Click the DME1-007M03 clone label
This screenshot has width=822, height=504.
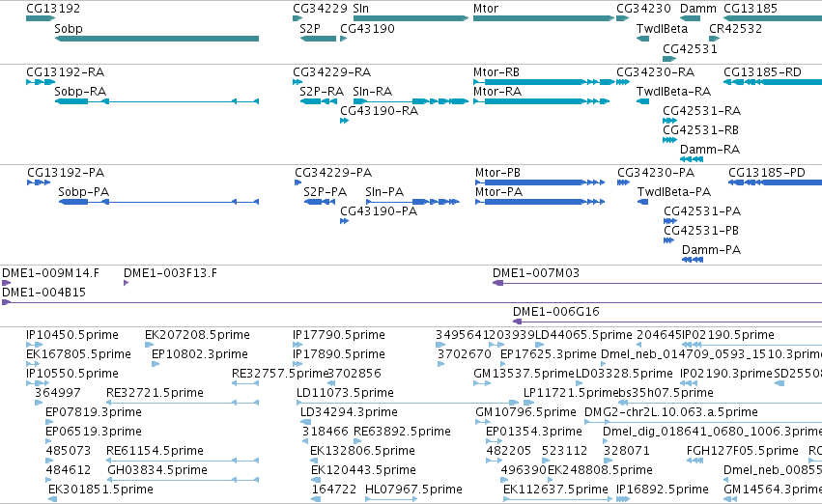pyautogui.click(x=536, y=273)
